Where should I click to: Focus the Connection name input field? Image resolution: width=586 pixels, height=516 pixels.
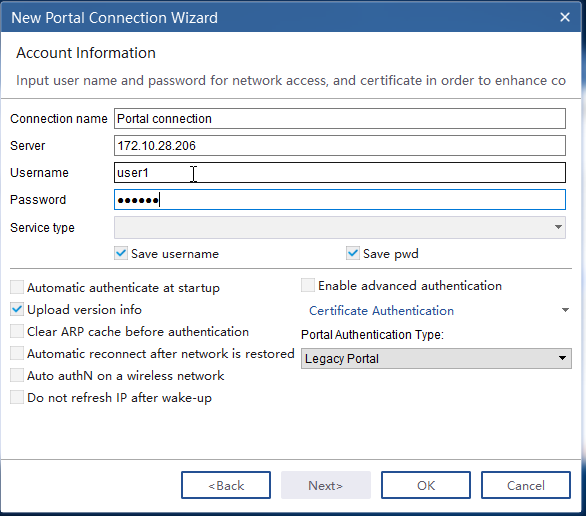tap(340, 119)
